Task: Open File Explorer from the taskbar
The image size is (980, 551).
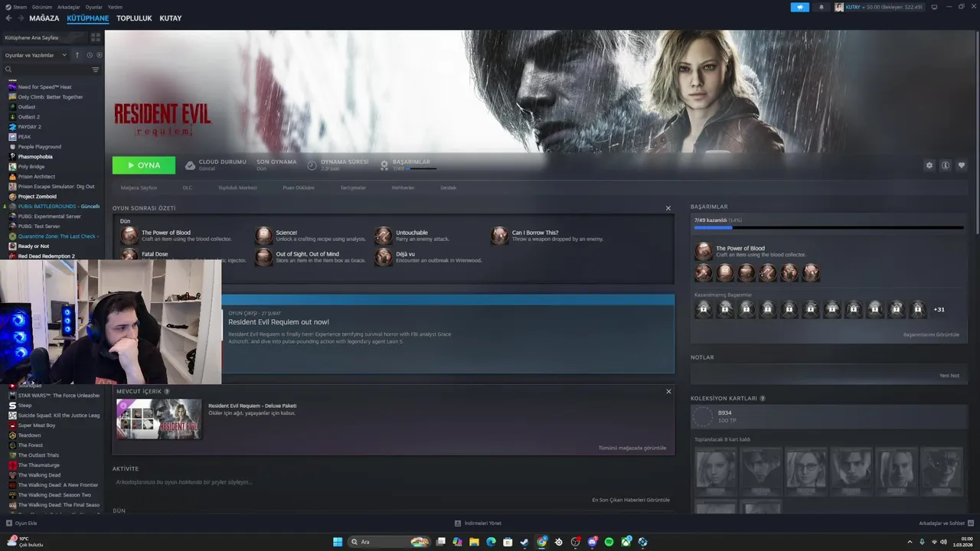Action: tap(474, 542)
